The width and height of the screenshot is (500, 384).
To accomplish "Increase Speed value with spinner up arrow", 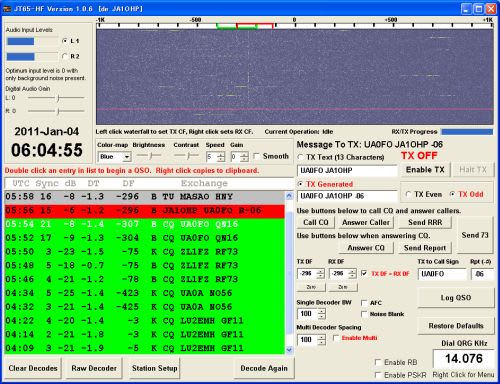I will (221, 154).
